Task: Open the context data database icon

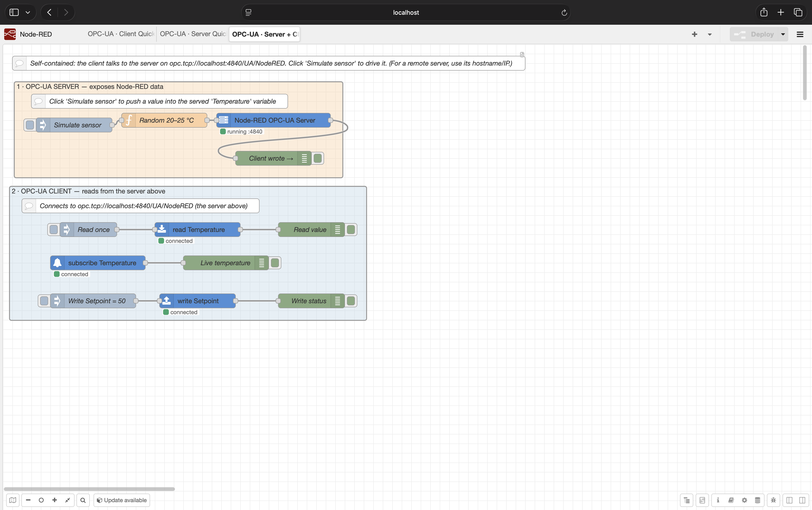Action: tap(757, 500)
